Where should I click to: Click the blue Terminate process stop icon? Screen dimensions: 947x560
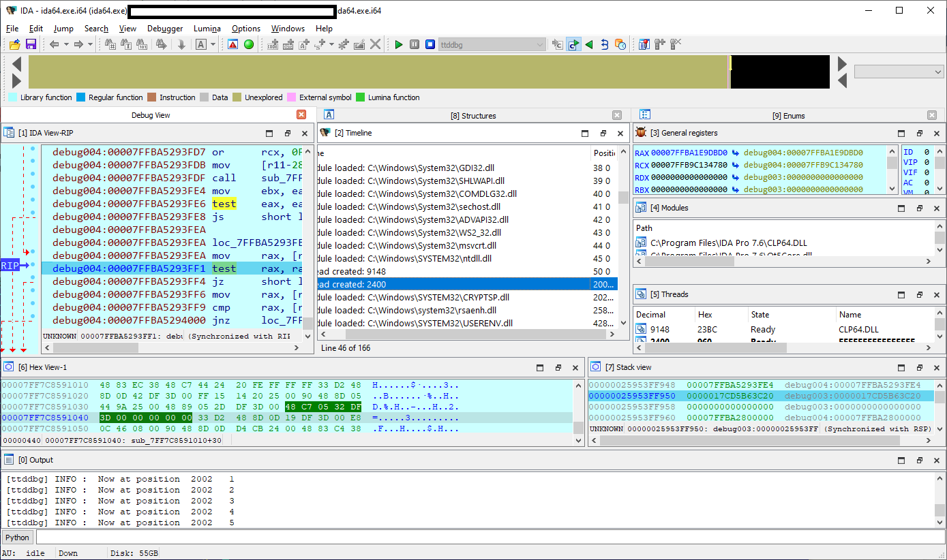[x=430, y=44]
